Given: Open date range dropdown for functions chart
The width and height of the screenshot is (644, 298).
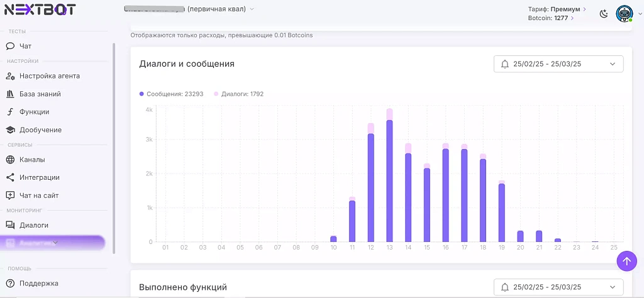Looking at the screenshot, I should pos(558,287).
